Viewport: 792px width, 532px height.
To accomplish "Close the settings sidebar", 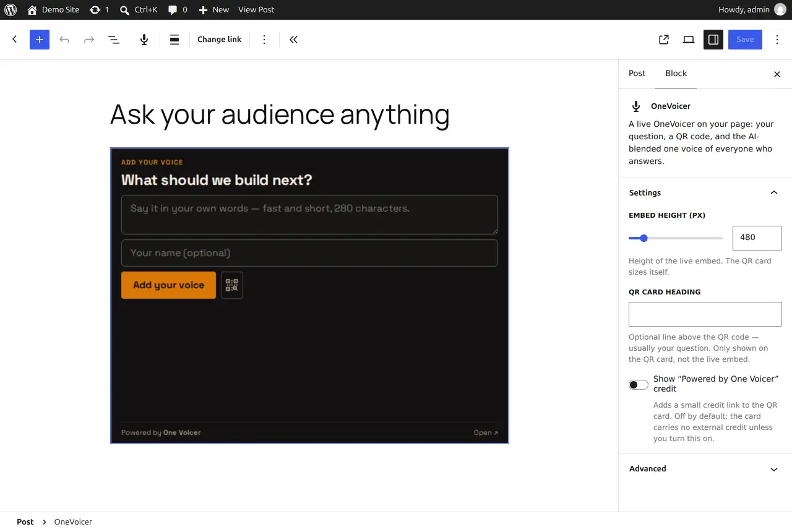I will pyautogui.click(x=777, y=74).
